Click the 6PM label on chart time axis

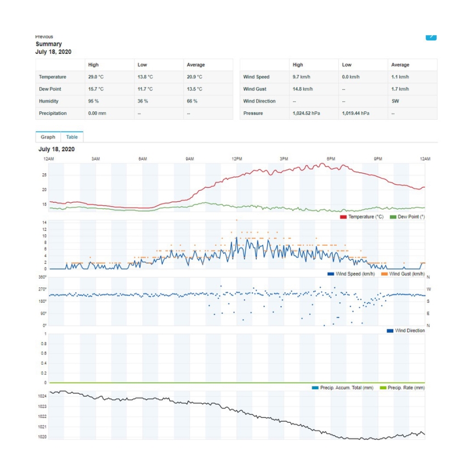[x=331, y=159]
